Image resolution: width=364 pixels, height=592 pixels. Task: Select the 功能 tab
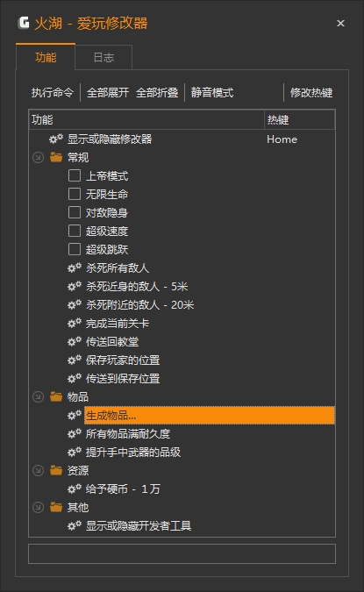pos(46,57)
